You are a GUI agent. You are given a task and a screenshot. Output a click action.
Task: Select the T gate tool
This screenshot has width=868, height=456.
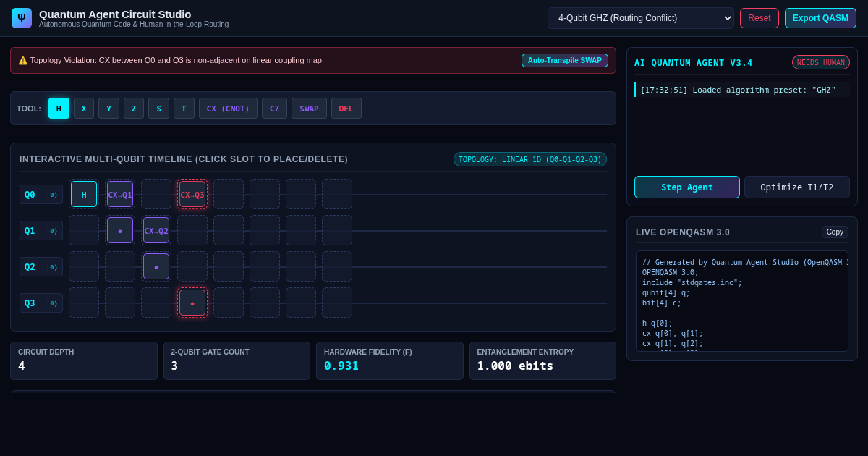tap(184, 109)
